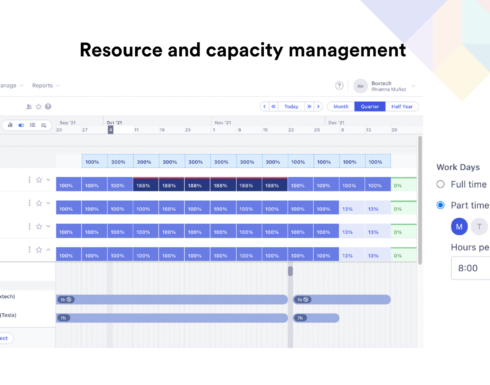Image resolution: width=490 pixels, height=385 pixels.
Task: Open kebab menu of the expanded row
Action: [29, 250]
